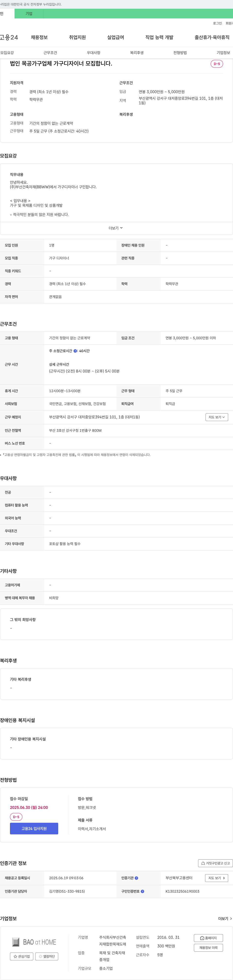Jump to the 복리후생 section tab
The height and width of the screenshot is (980, 233).
(137, 53)
